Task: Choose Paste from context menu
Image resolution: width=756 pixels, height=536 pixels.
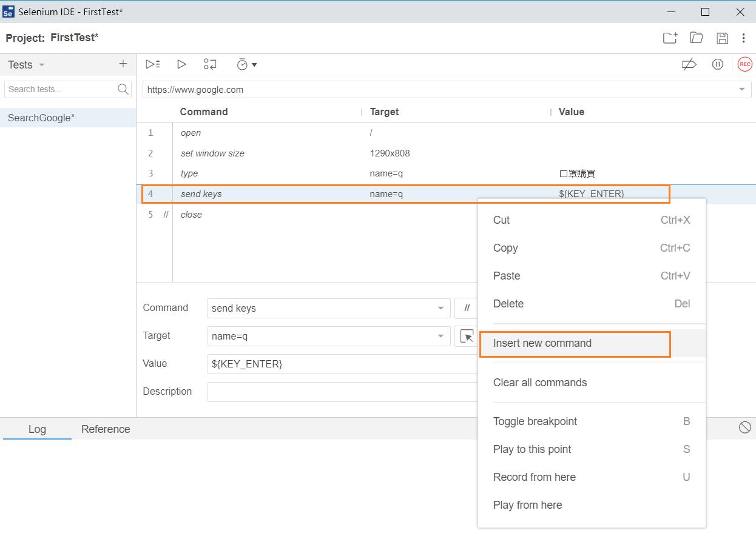Action: tap(592, 276)
